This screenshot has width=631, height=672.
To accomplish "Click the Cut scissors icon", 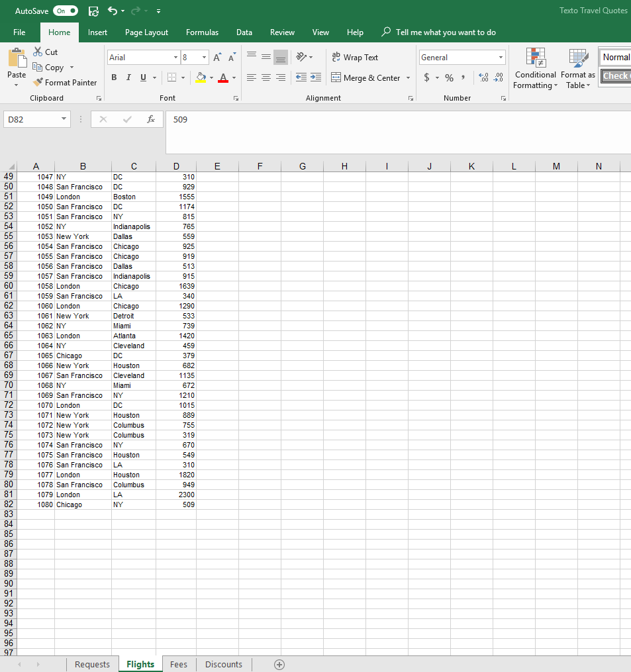I will point(38,52).
